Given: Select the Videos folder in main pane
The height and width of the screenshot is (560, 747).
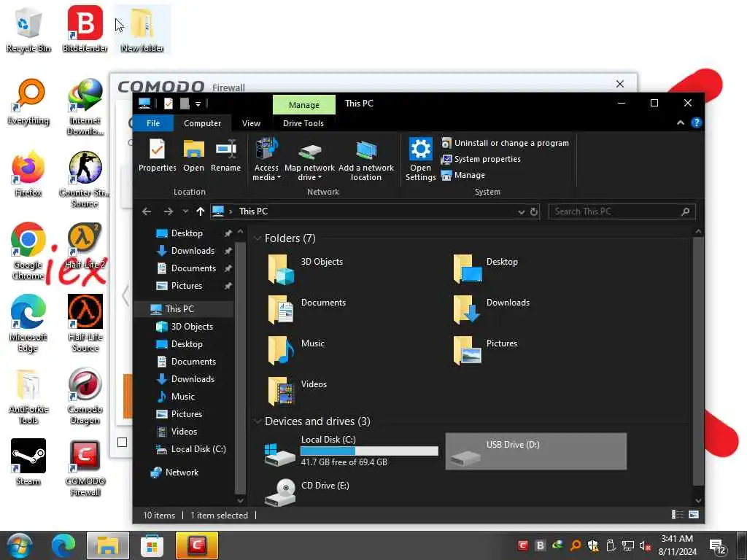Looking at the screenshot, I should point(297,391).
